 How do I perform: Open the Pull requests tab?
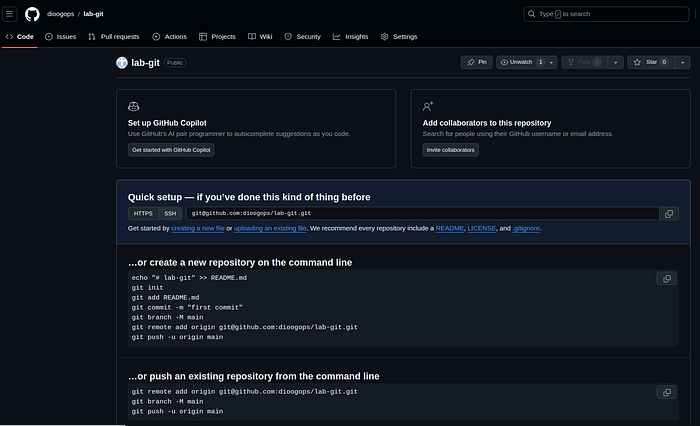(114, 37)
